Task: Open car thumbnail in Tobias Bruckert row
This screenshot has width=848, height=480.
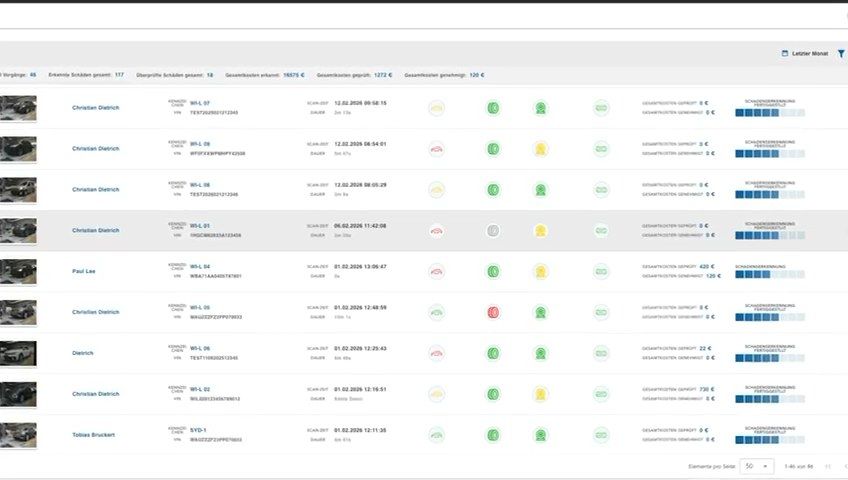Action: point(18,435)
